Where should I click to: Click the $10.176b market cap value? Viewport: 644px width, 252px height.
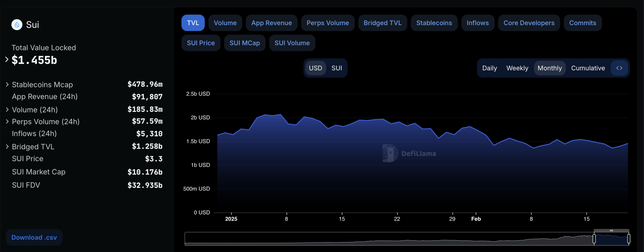click(145, 172)
